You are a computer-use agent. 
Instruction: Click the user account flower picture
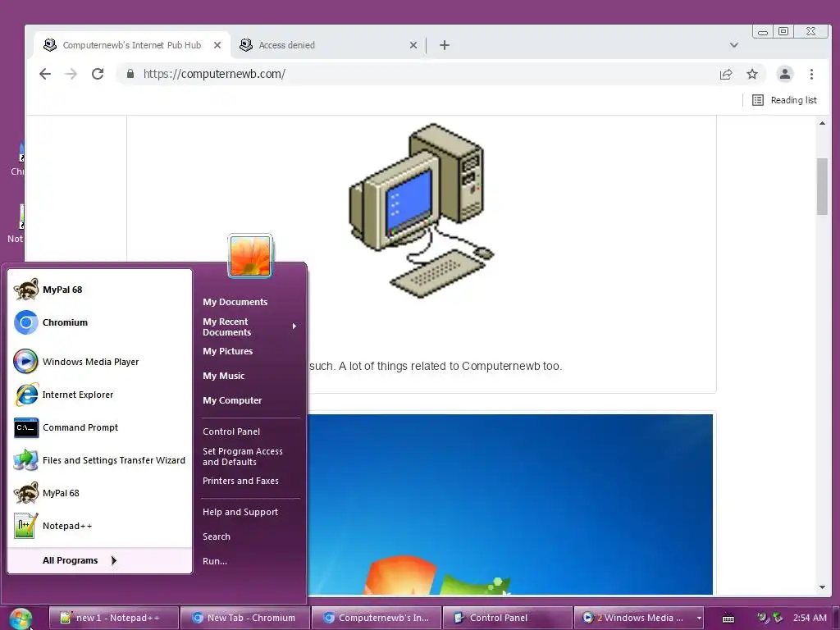click(250, 256)
